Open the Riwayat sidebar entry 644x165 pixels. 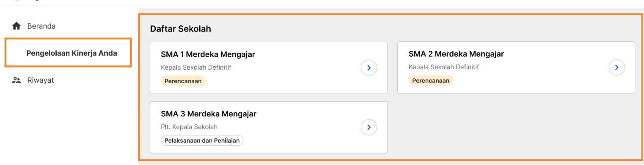click(x=41, y=80)
